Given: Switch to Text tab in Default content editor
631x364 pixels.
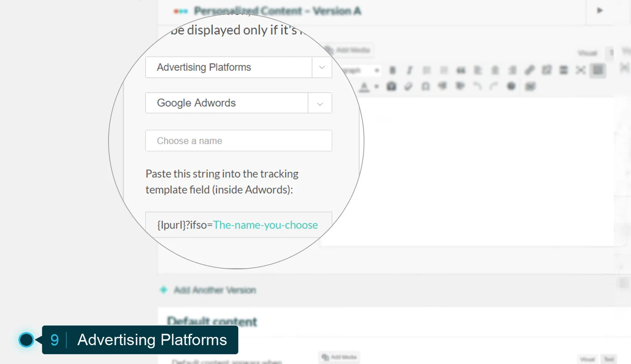Looking at the screenshot, I should [x=609, y=359].
